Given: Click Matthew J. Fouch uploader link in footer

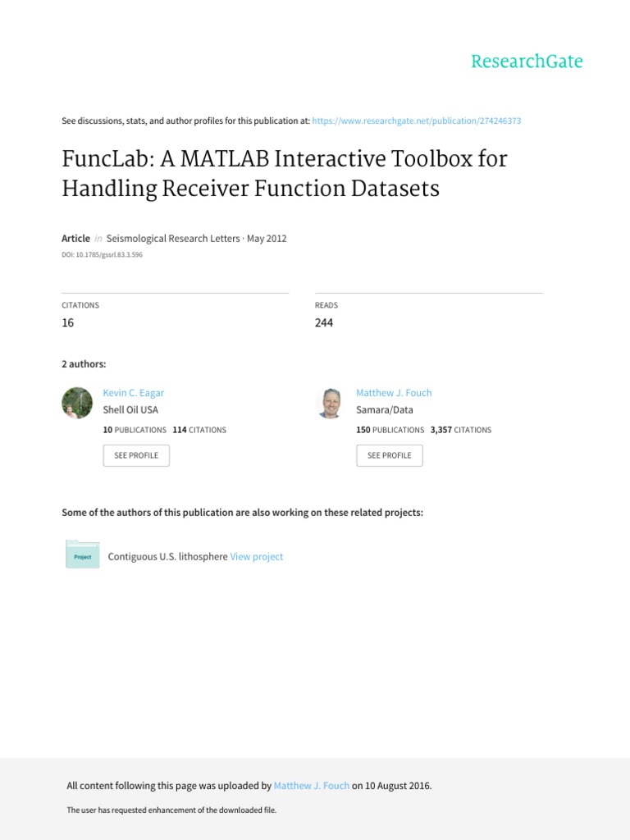Looking at the screenshot, I should [x=312, y=786].
